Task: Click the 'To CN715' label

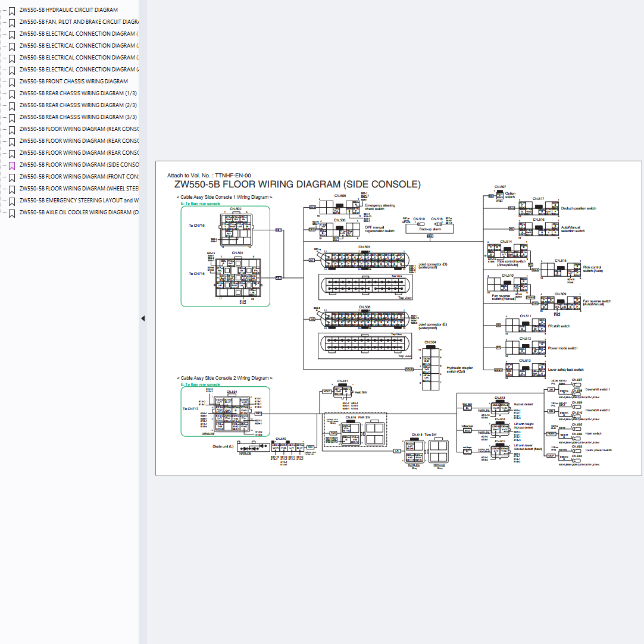Action: (x=196, y=274)
